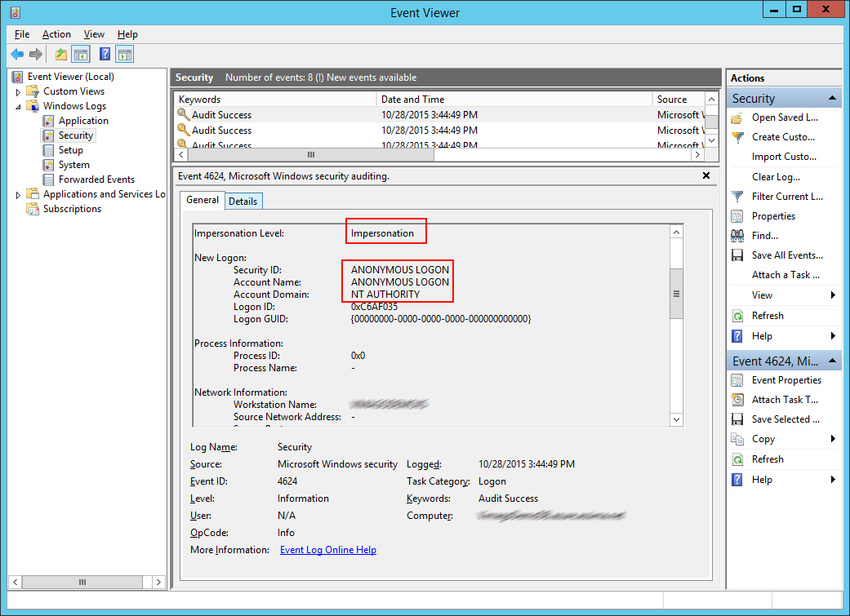Expand Applications and Services Logs node
This screenshot has width=850, height=616.
tap(19, 195)
